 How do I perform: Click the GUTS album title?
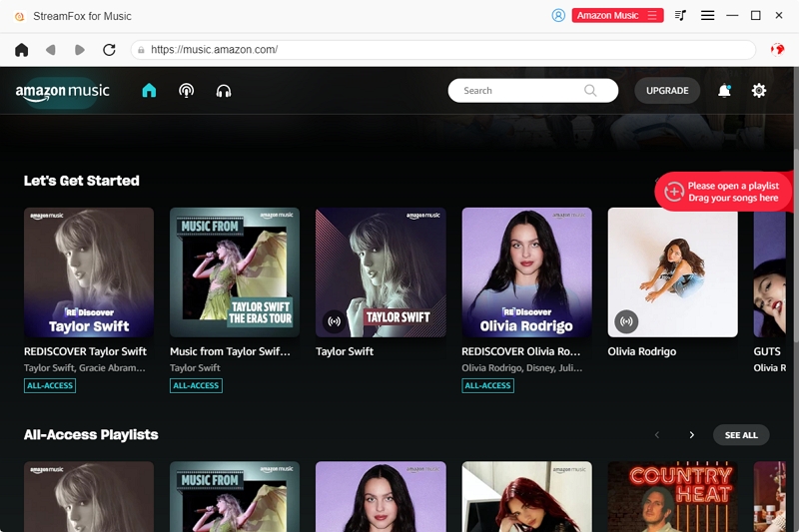coord(767,351)
